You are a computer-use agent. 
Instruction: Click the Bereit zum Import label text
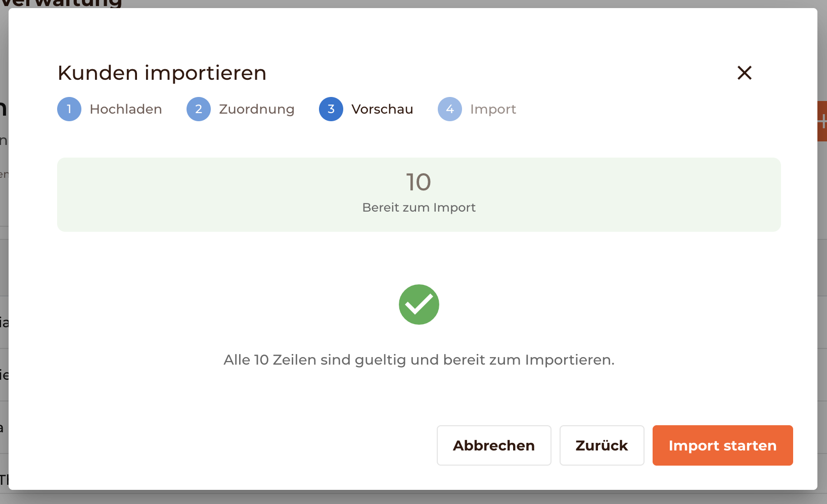[419, 208]
